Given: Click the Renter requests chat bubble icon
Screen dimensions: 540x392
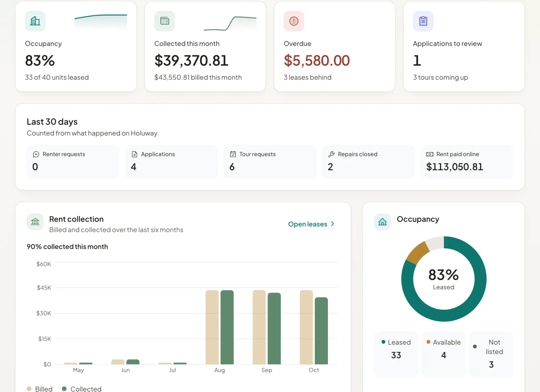Looking at the screenshot, I should click(36, 154).
